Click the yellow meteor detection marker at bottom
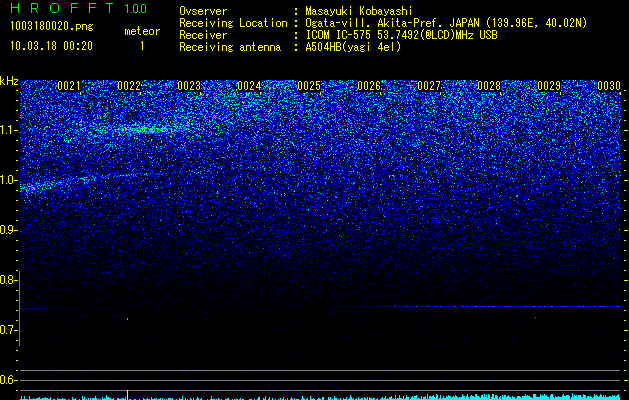 coord(128,395)
